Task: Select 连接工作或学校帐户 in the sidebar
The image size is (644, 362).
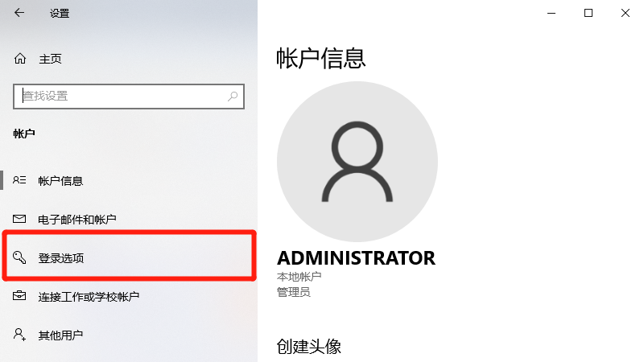Action: [x=129, y=296]
